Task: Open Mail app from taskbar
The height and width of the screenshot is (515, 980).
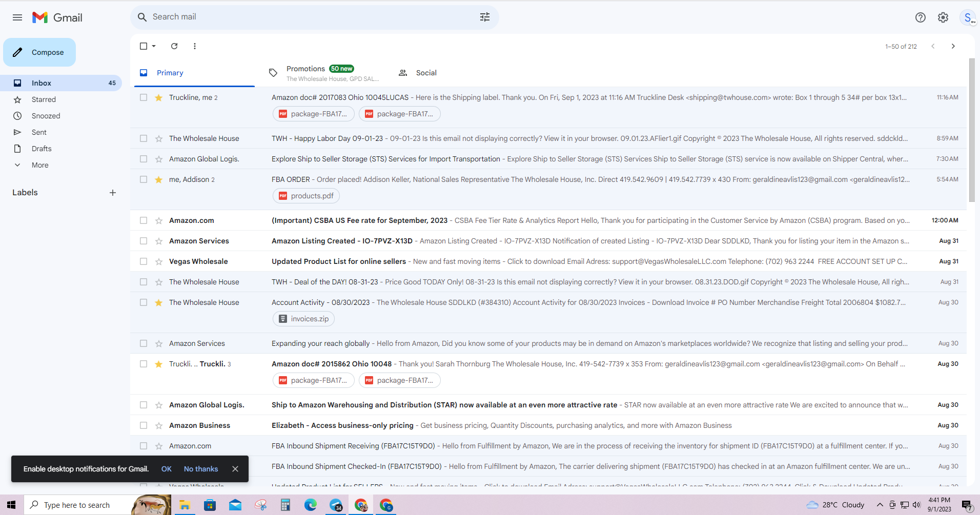Action: (x=235, y=505)
